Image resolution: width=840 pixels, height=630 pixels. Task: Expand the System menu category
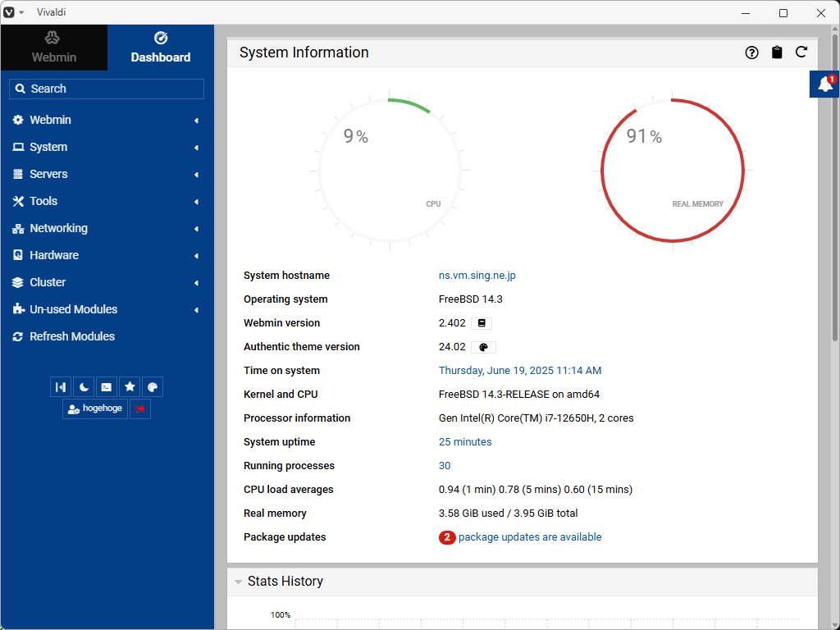(x=107, y=147)
